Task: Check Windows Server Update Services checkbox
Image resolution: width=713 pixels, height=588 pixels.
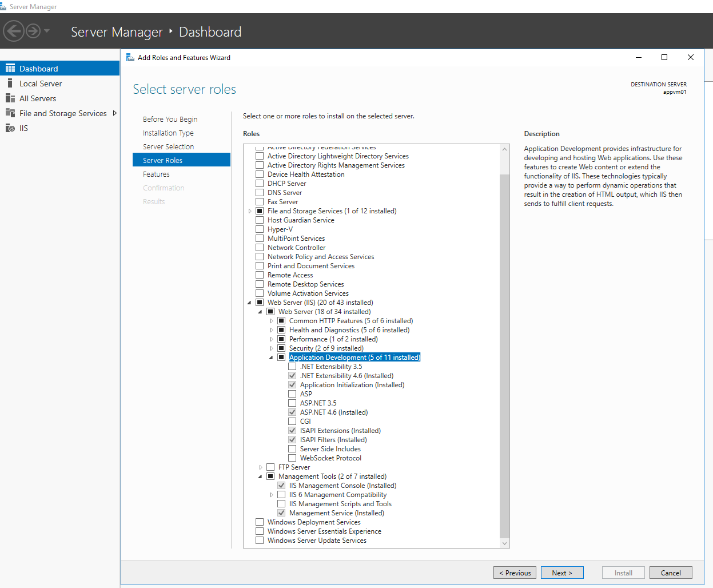Action: (260, 540)
